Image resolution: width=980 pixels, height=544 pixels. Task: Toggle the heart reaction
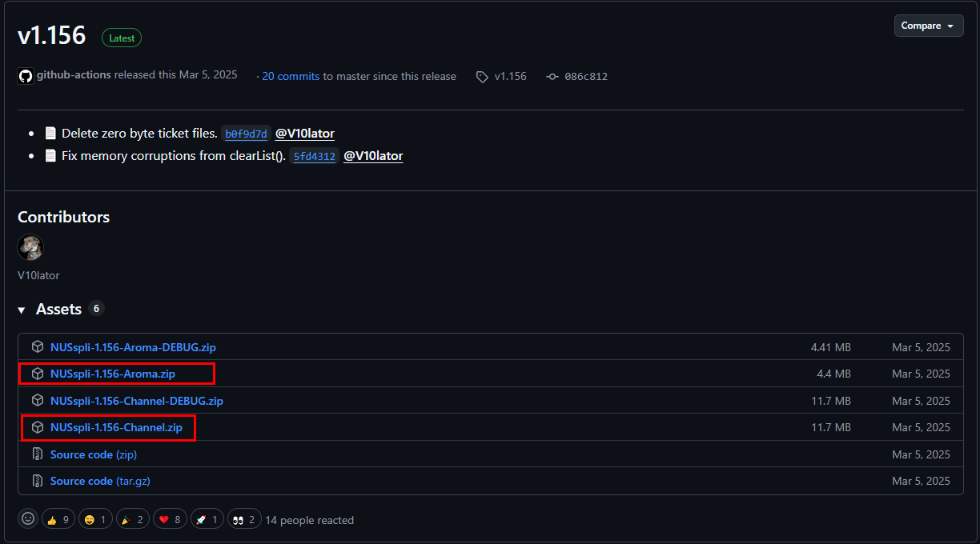click(x=170, y=518)
